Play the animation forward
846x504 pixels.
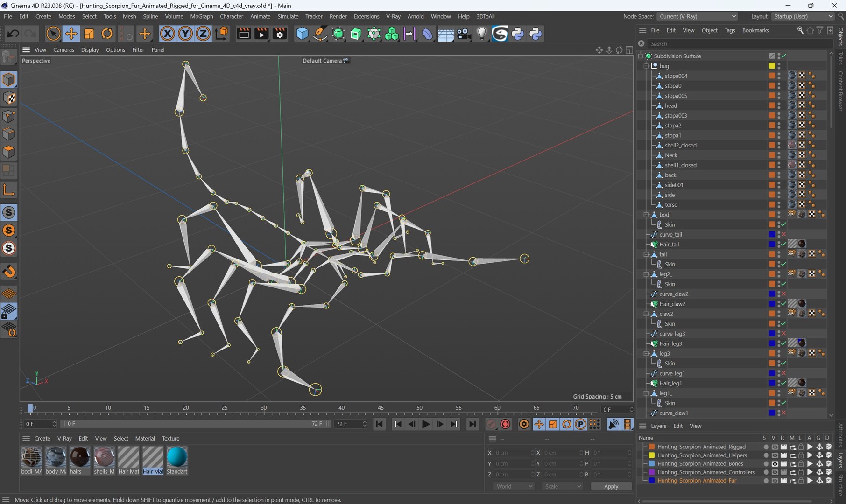pyautogui.click(x=426, y=424)
